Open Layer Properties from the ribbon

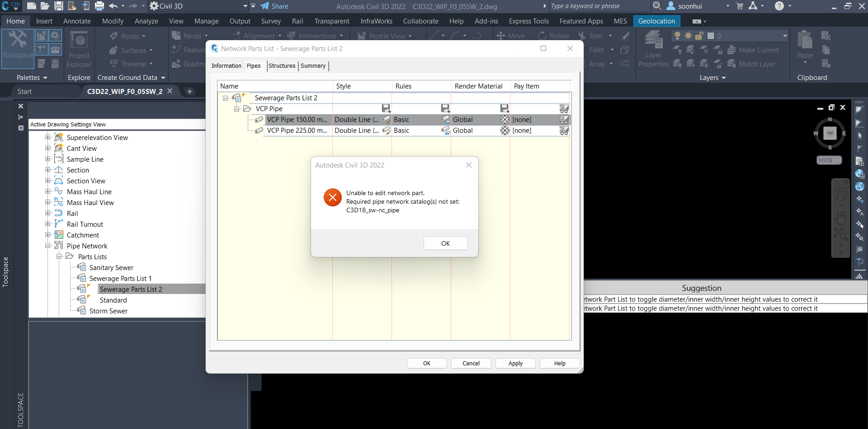pyautogui.click(x=653, y=50)
